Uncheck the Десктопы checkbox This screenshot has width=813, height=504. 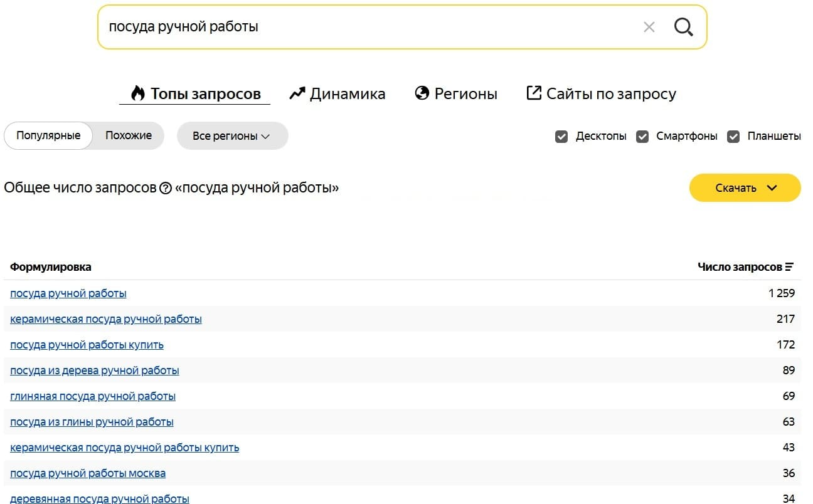click(x=561, y=136)
